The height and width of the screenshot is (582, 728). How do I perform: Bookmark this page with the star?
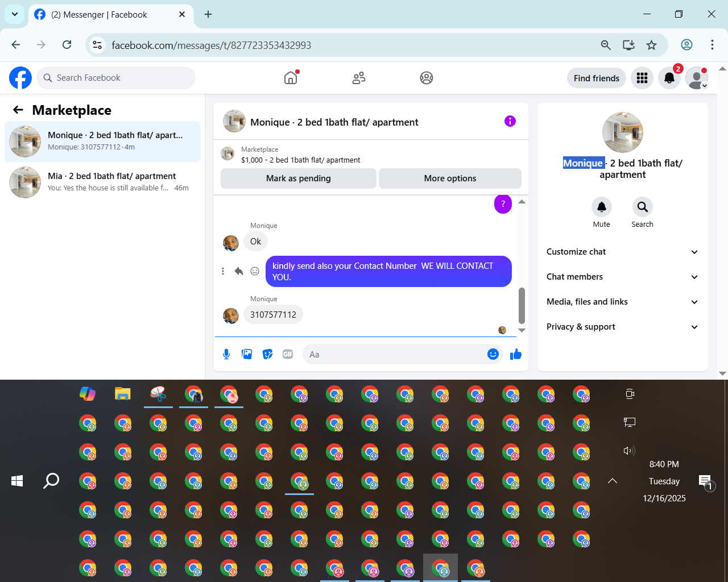coord(651,45)
